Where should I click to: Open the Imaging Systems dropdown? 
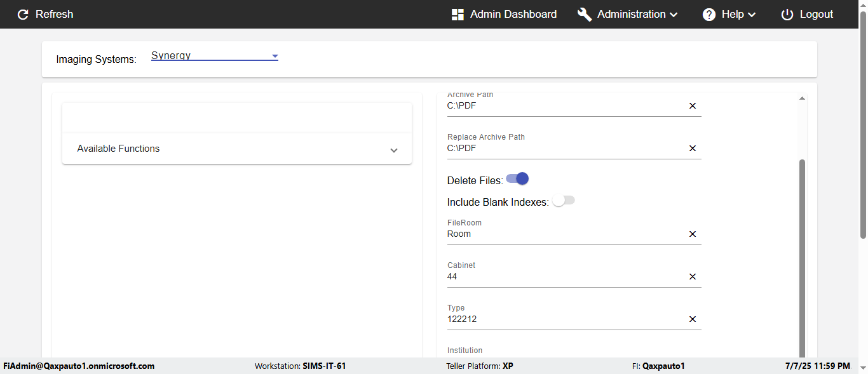(x=214, y=56)
